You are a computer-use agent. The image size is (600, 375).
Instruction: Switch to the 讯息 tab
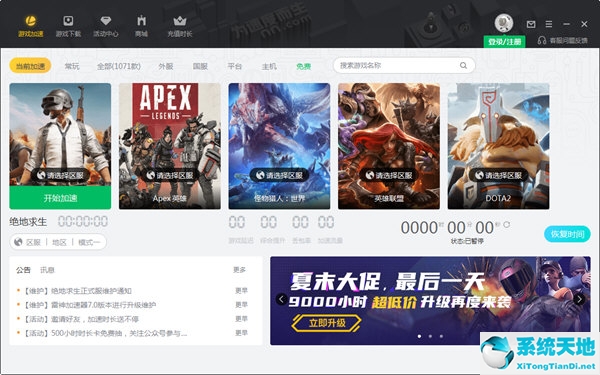[x=47, y=270]
